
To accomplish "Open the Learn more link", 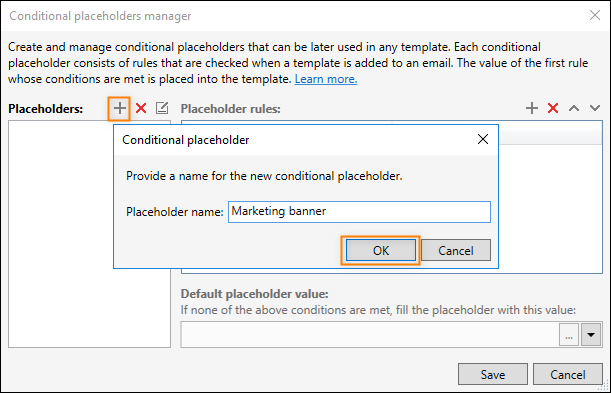I will 326,79.
